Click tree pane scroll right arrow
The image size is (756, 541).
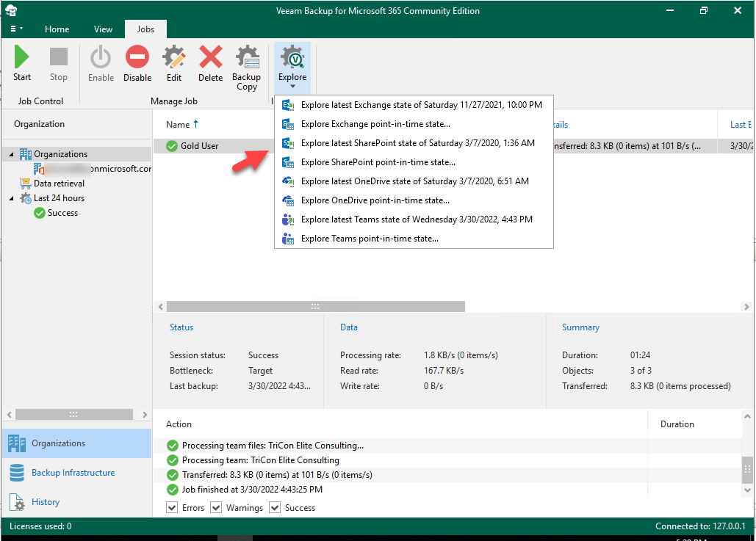145,414
